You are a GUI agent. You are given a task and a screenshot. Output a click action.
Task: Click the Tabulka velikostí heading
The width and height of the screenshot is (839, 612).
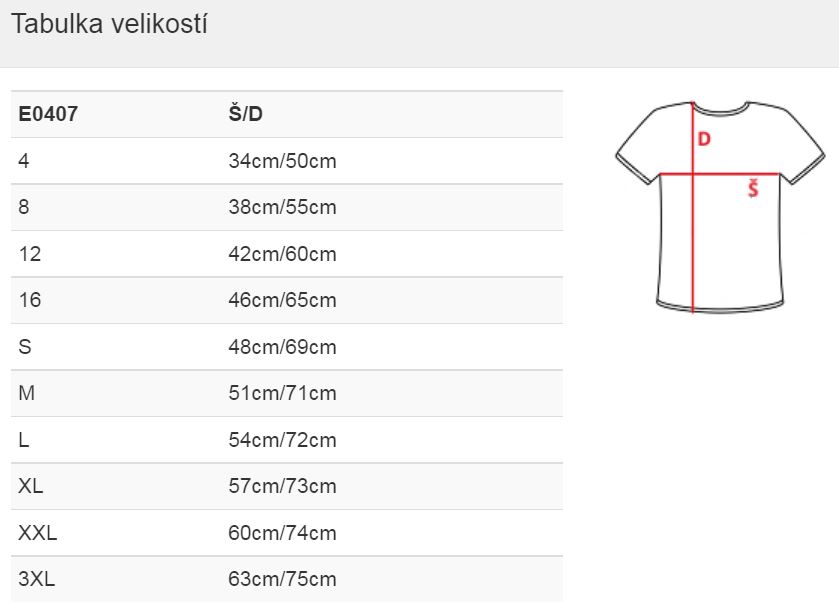pos(109,24)
